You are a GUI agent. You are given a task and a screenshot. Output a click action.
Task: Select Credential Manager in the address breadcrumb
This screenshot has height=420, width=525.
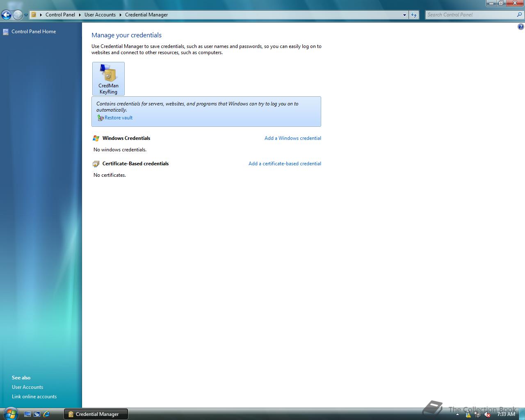point(146,15)
